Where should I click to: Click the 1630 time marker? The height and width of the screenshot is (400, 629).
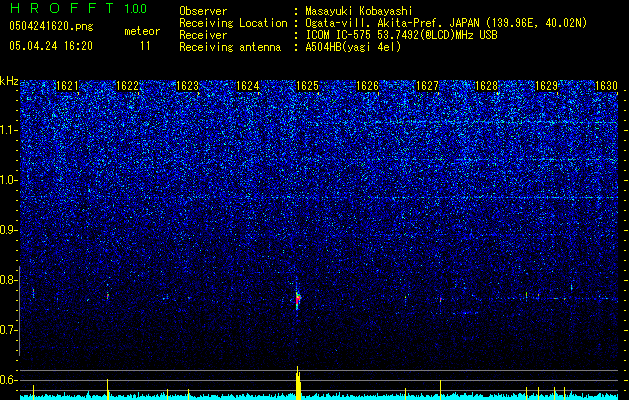(x=606, y=86)
